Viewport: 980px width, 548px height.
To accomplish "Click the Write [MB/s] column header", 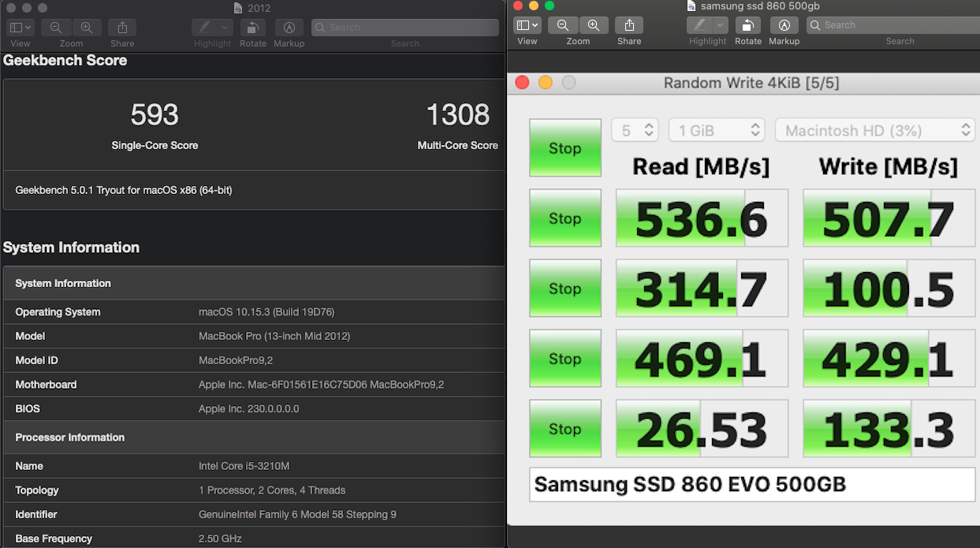I will pyautogui.click(x=889, y=166).
